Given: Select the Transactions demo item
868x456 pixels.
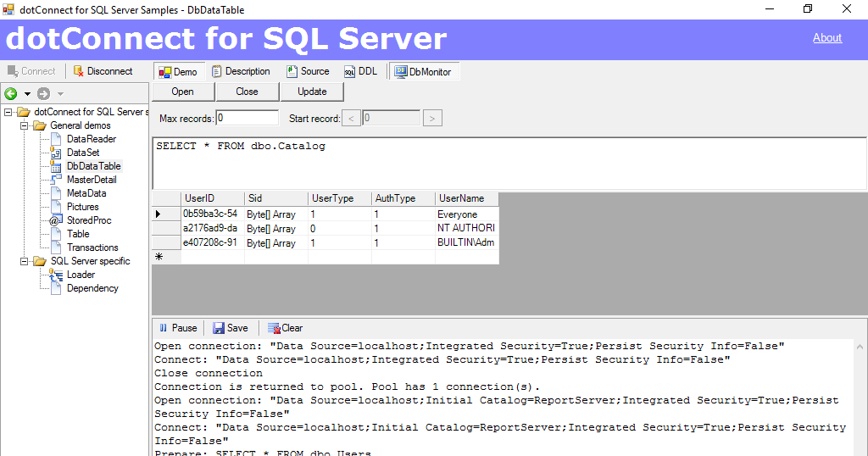Looking at the screenshot, I should point(92,247).
